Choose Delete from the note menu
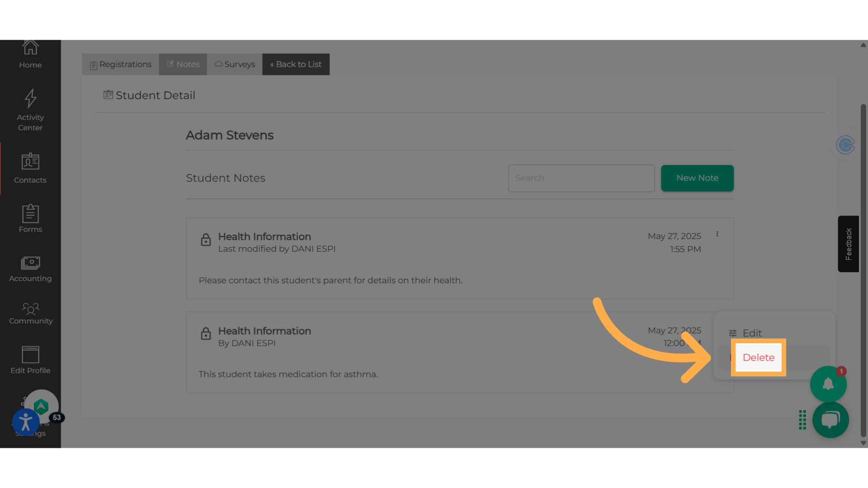 coord(759,357)
